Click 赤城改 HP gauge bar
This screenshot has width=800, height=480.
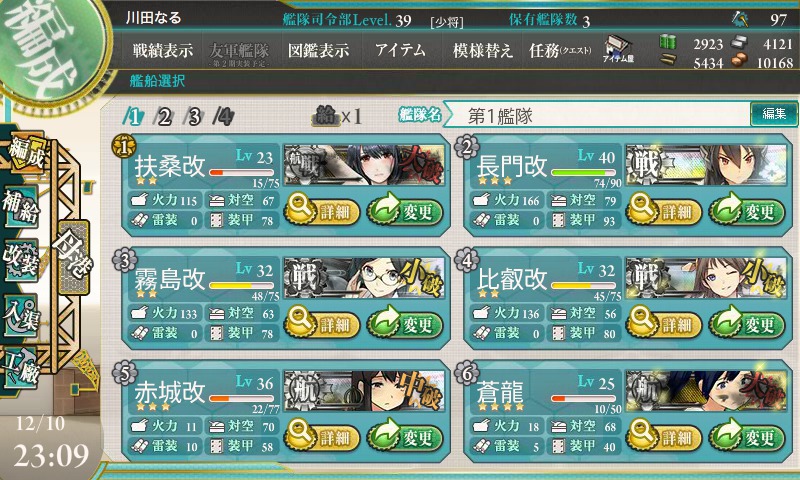[241, 398]
